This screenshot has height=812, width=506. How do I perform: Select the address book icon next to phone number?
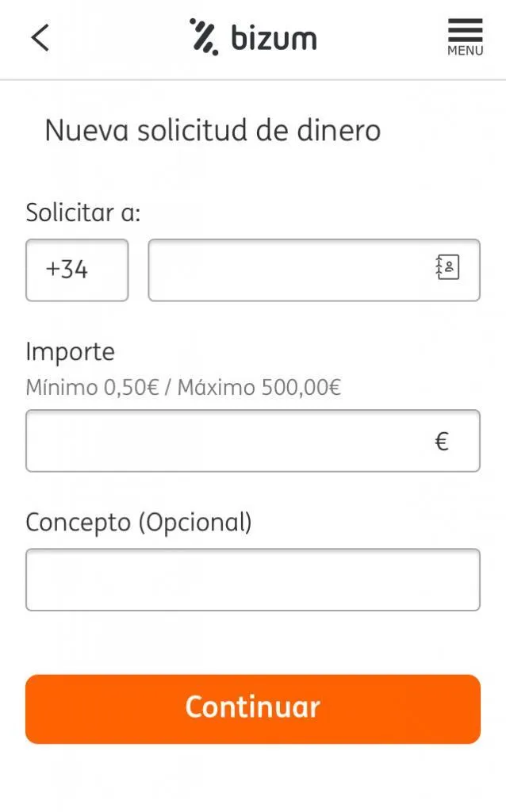click(x=448, y=267)
